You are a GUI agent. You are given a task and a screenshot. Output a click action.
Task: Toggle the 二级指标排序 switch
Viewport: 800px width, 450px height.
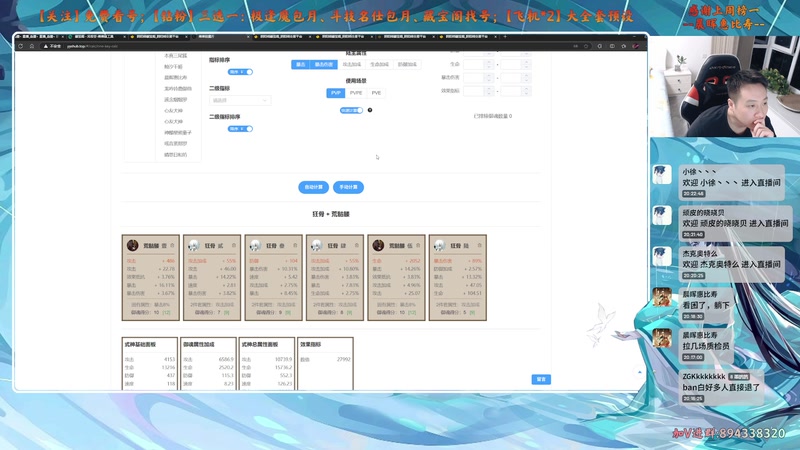click(240, 129)
